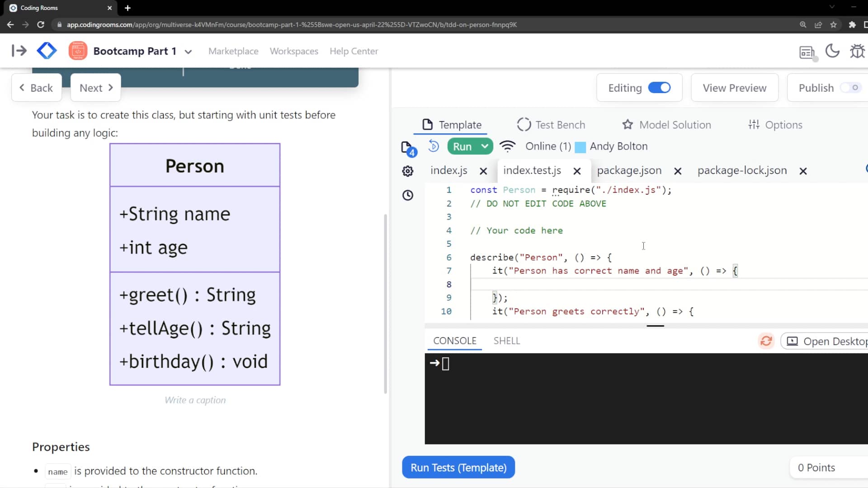Click the sidebar collapse arrow icon
This screenshot has height=488, width=868.
(19, 51)
